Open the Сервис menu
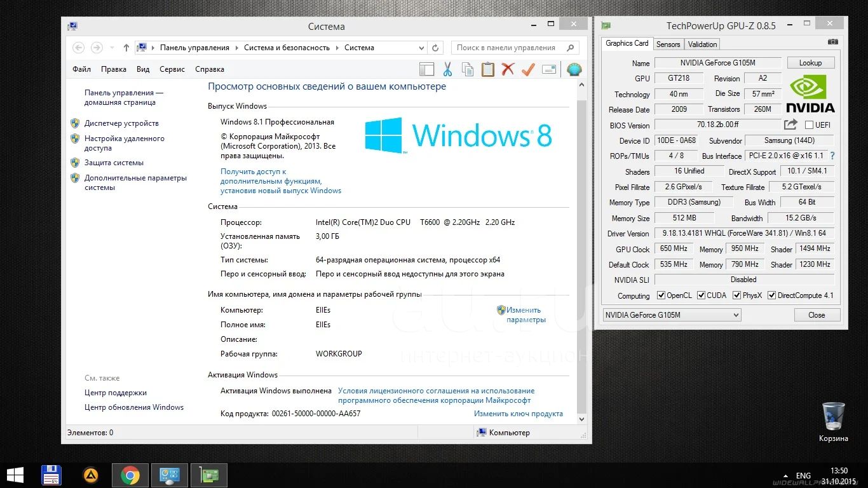The height and width of the screenshot is (488, 868). pyautogui.click(x=172, y=69)
